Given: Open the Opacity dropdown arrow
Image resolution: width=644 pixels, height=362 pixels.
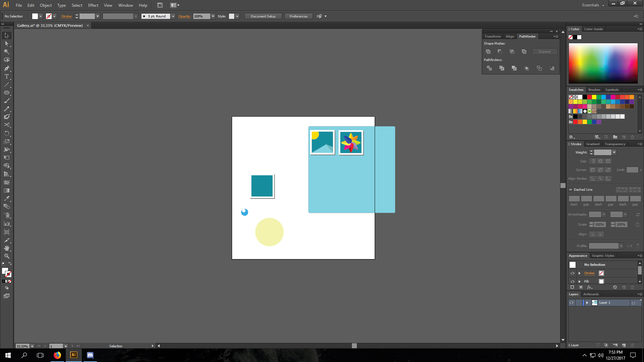Looking at the screenshot, I should tap(213, 16).
